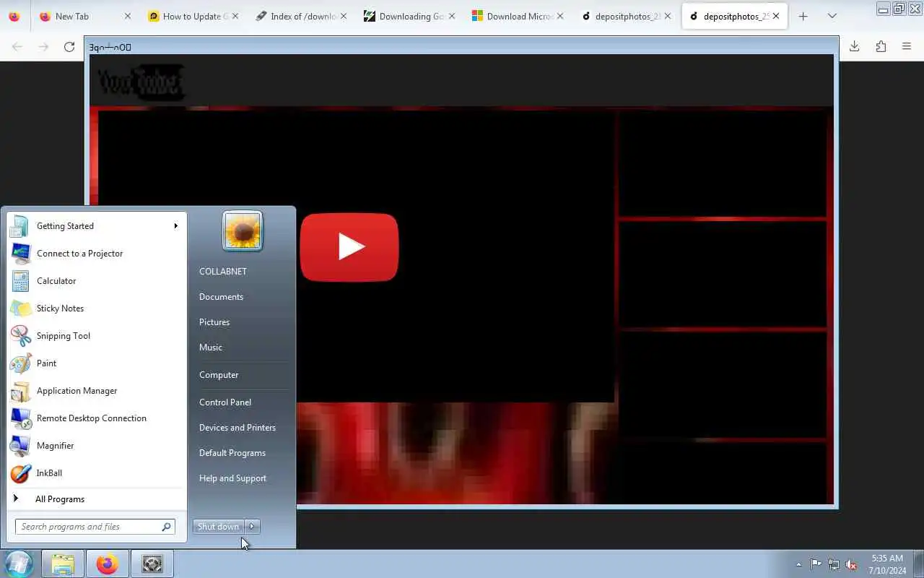This screenshot has width=924, height=578.
Task: Open the Firefox hamburger application menu
Action: 907,46
